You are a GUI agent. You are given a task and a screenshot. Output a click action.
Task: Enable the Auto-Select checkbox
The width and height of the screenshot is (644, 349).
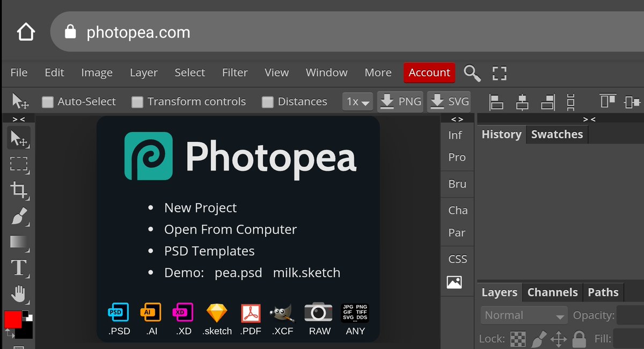[x=48, y=102]
